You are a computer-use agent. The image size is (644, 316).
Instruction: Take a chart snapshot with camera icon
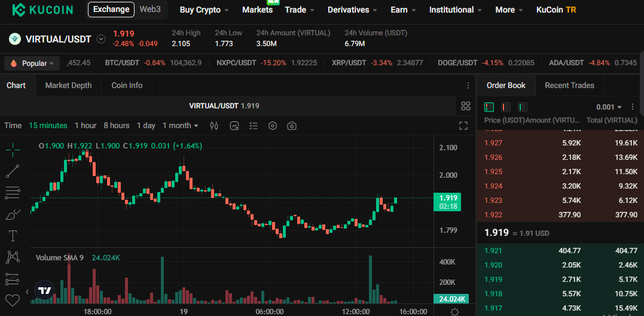pyautogui.click(x=292, y=126)
